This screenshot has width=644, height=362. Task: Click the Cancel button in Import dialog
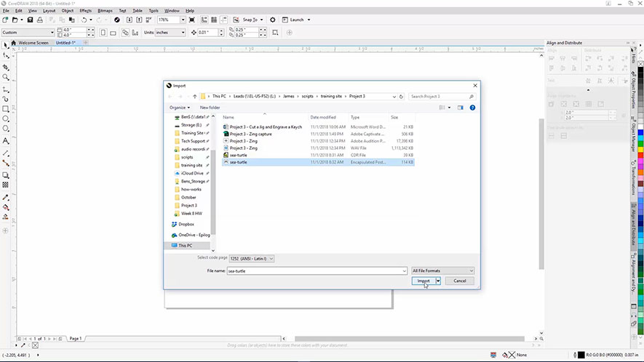tap(459, 281)
